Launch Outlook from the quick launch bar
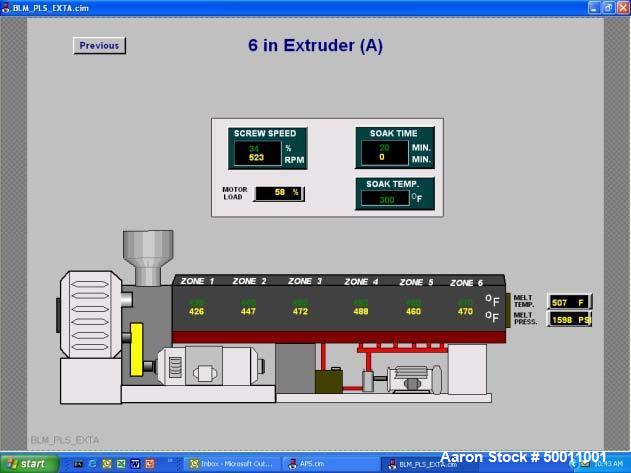The width and height of the screenshot is (631, 473). 107,464
